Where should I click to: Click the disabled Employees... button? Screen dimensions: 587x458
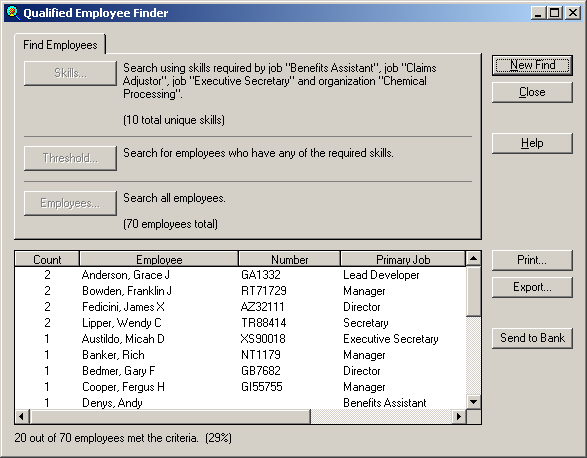point(70,203)
